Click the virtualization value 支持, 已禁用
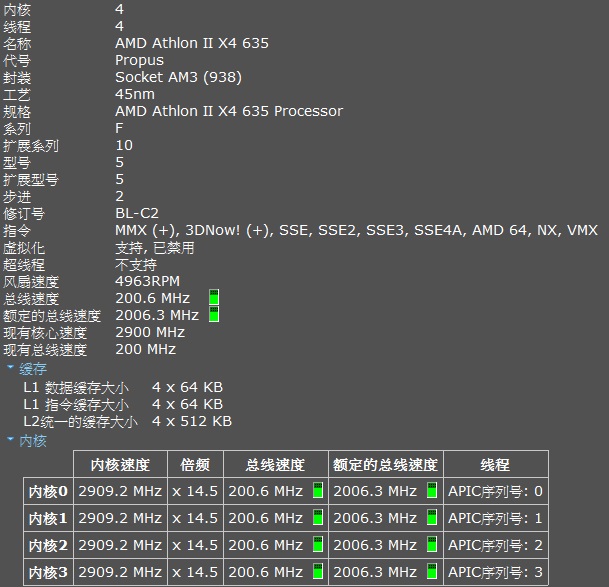The width and height of the screenshot is (609, 587). 155,247
